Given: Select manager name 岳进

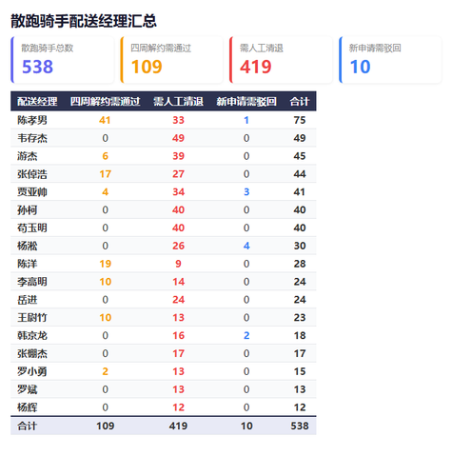Looking at the screenshot, I should pyautogui.click(x=28, y=300).
